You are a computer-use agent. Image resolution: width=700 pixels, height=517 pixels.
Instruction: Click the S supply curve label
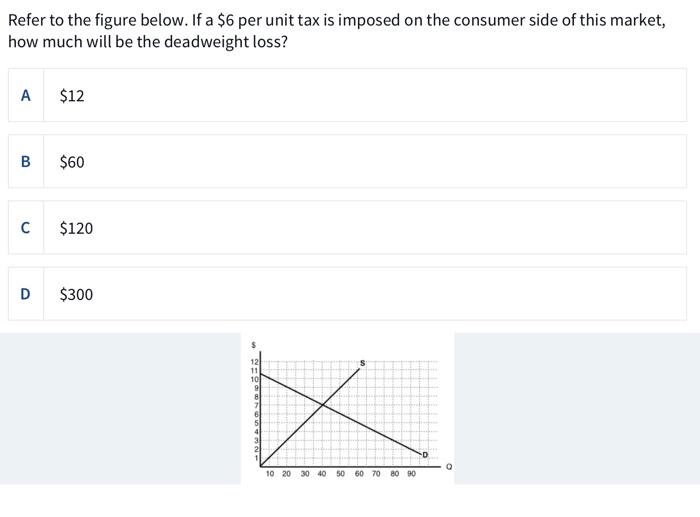[362, 363]
